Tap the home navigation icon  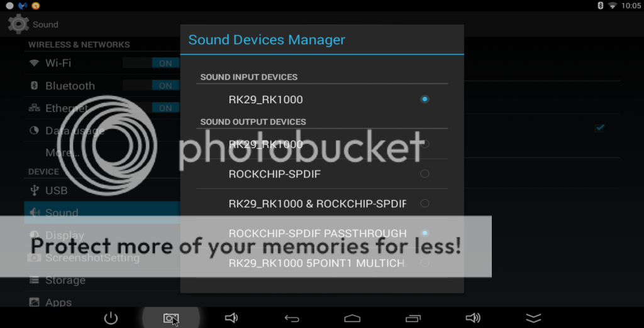point(352,318)
